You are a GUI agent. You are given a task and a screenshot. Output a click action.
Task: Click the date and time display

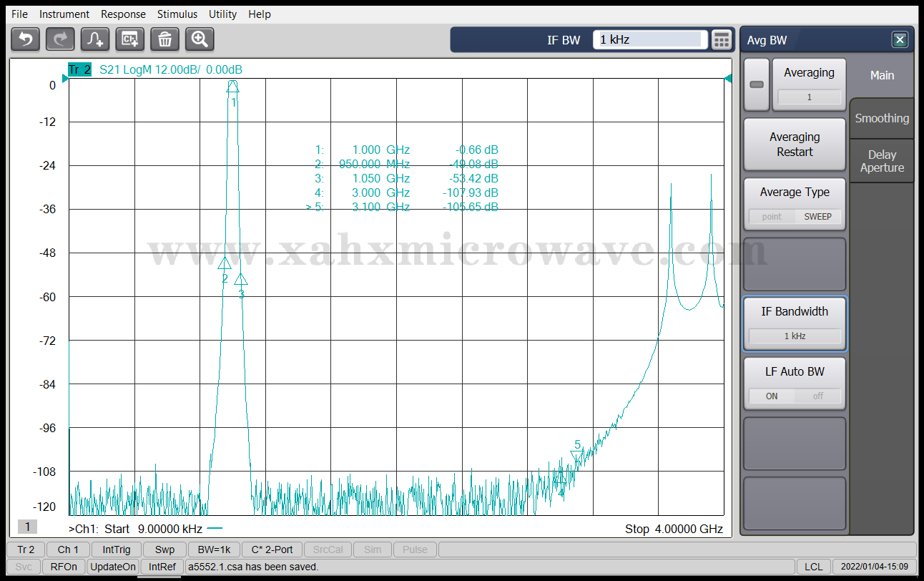pyautogui.click(x=874, y=567)
